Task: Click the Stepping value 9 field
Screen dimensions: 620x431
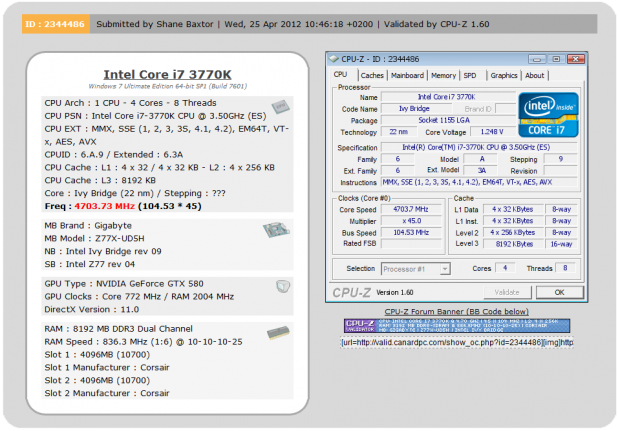Action: [560, 159]
